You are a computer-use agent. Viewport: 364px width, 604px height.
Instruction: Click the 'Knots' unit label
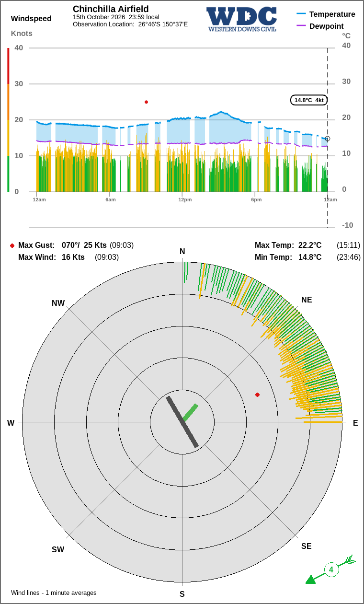click(22, 34)
